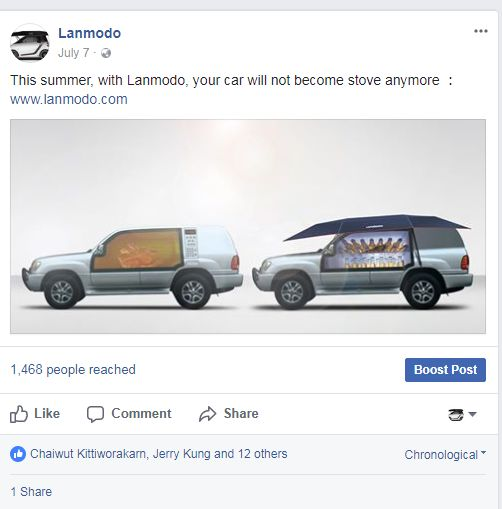Click the Boost Post button
The width and height of the screenshot is (502, 509).
[x=445, y=370]
